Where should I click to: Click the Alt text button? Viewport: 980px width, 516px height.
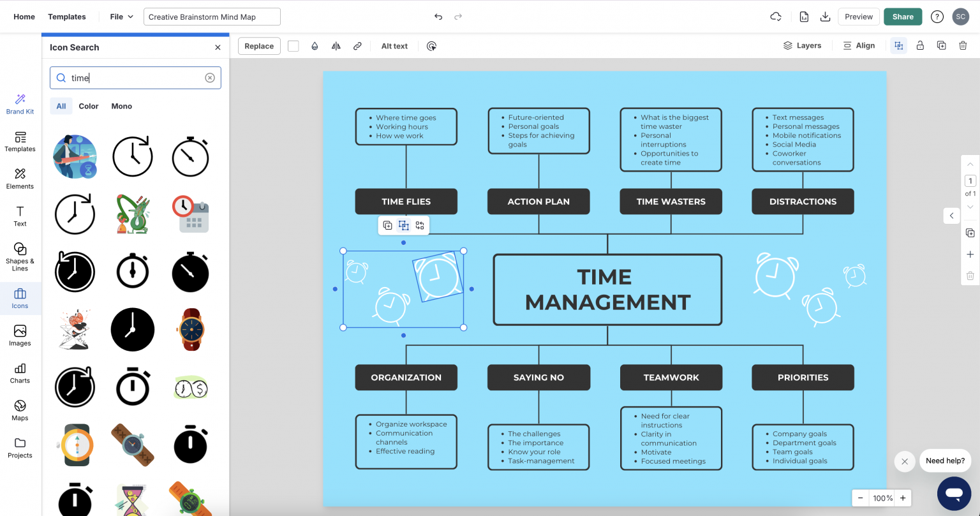(x=394, y=46)
